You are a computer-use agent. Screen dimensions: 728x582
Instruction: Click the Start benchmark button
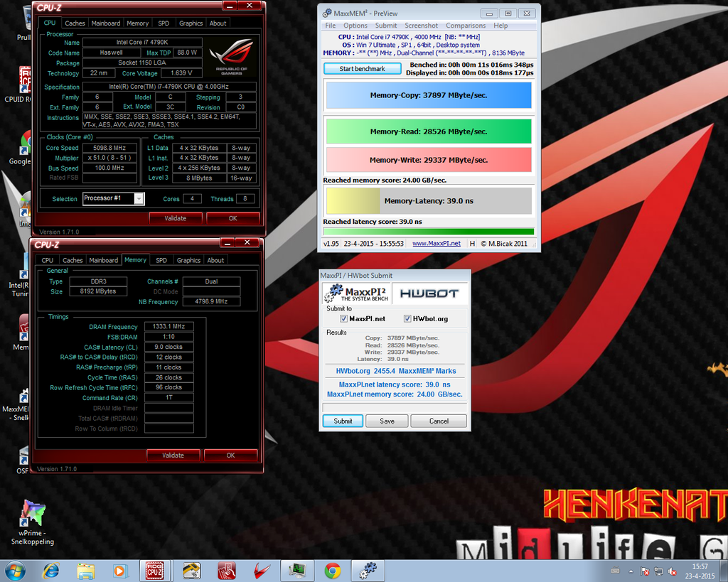(x=362, y=69)
